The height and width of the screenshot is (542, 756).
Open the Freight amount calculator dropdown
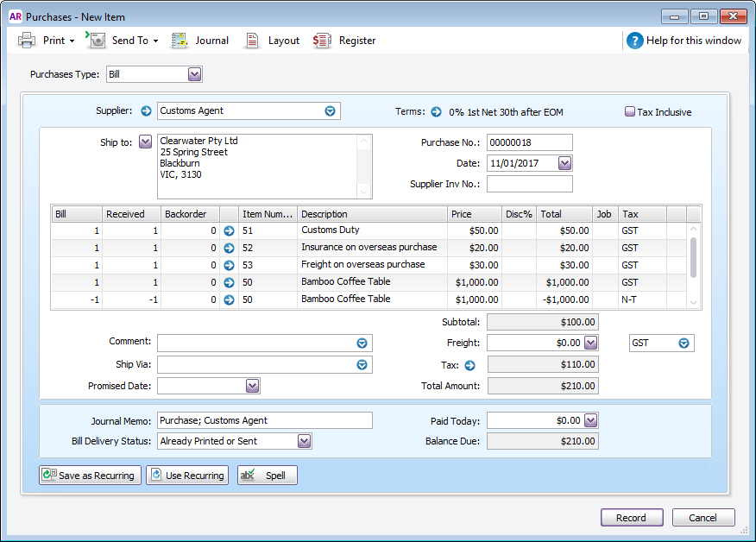click(x=590, y=343)
